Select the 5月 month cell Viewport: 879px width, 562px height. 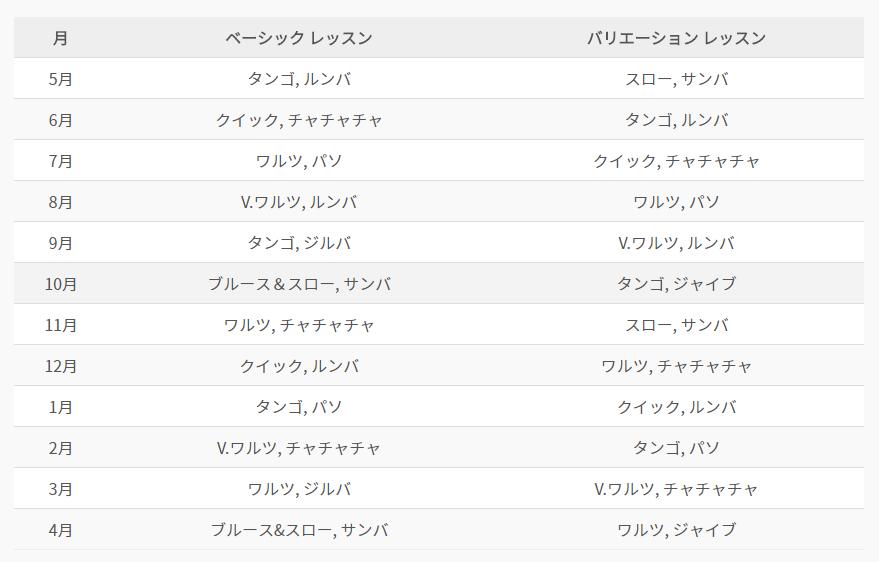point(61,79)
